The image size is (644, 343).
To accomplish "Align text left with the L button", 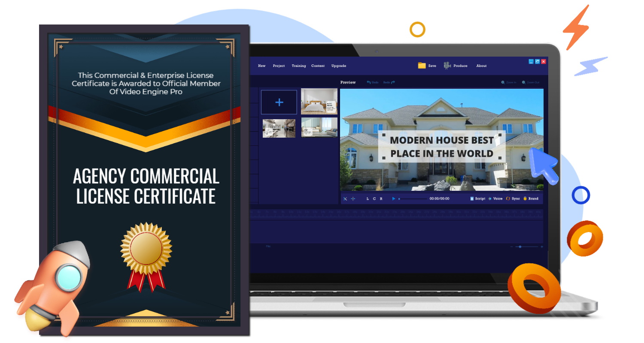I will coord(368,199).
